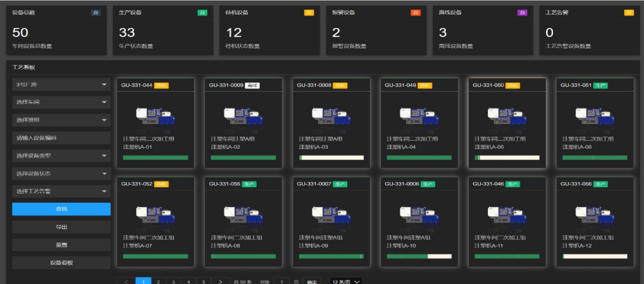The height and width of the screenshot is (284, 644).
Task: Switch to page 2 in pagination
Action: pos(158,281)
